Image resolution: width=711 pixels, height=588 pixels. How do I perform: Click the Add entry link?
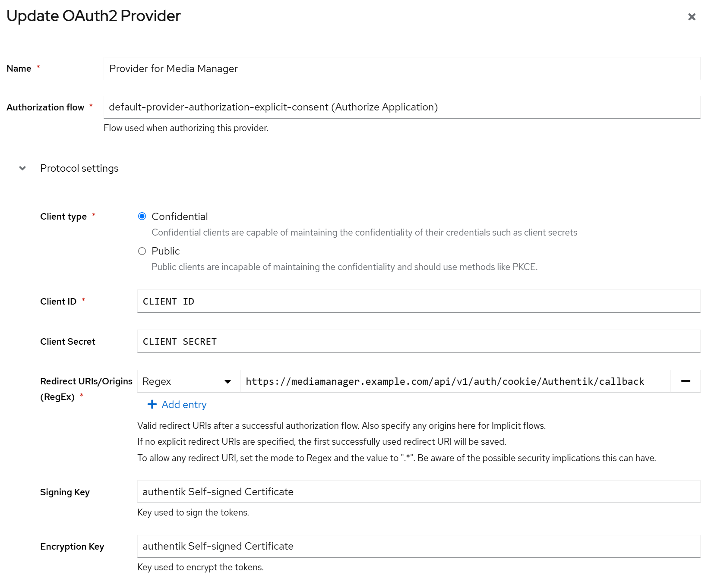184,405
